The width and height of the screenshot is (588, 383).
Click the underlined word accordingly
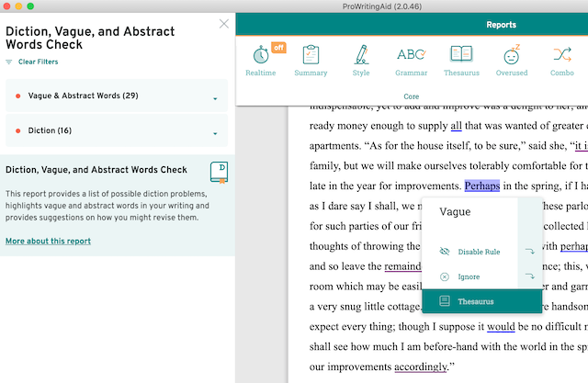(x=421, y=366)
